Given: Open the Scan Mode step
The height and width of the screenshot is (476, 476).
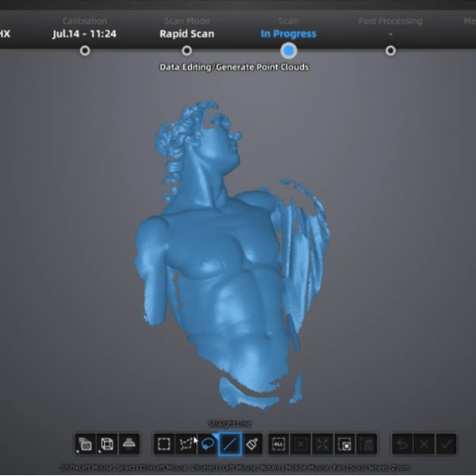Looking at the screenshot, I should (x=186, y=51).
